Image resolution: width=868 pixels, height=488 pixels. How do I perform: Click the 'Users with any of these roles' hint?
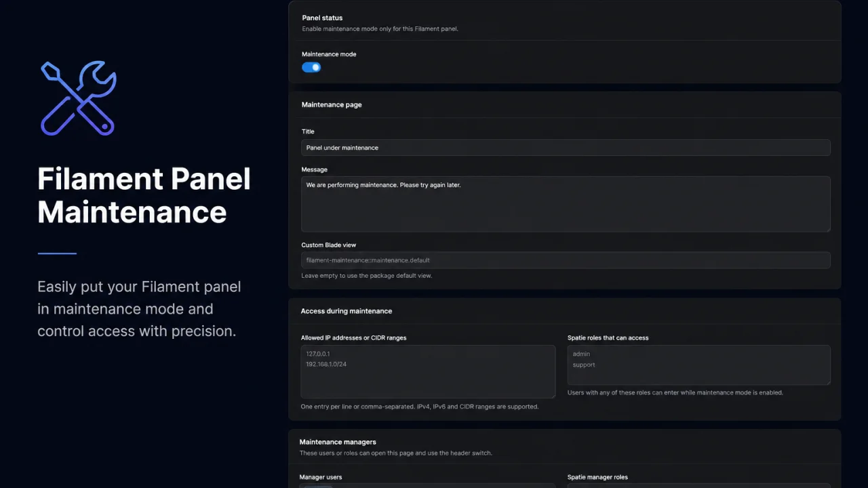click(675, 392)
